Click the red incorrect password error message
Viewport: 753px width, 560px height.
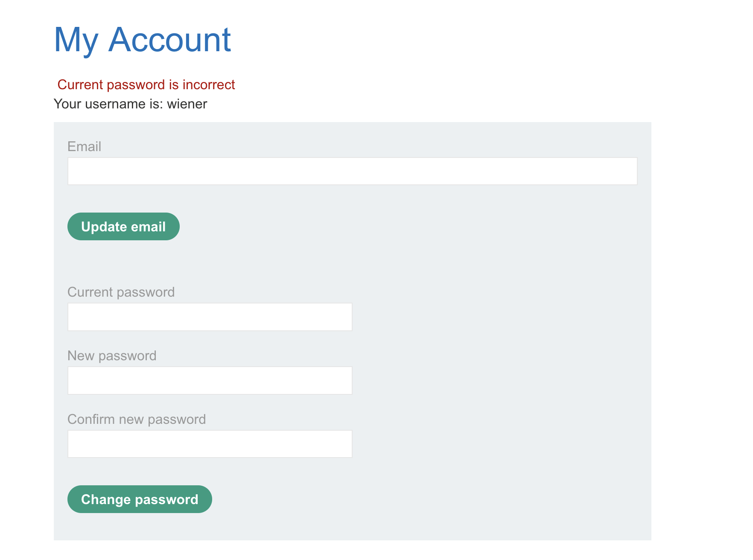coord(146,85)
